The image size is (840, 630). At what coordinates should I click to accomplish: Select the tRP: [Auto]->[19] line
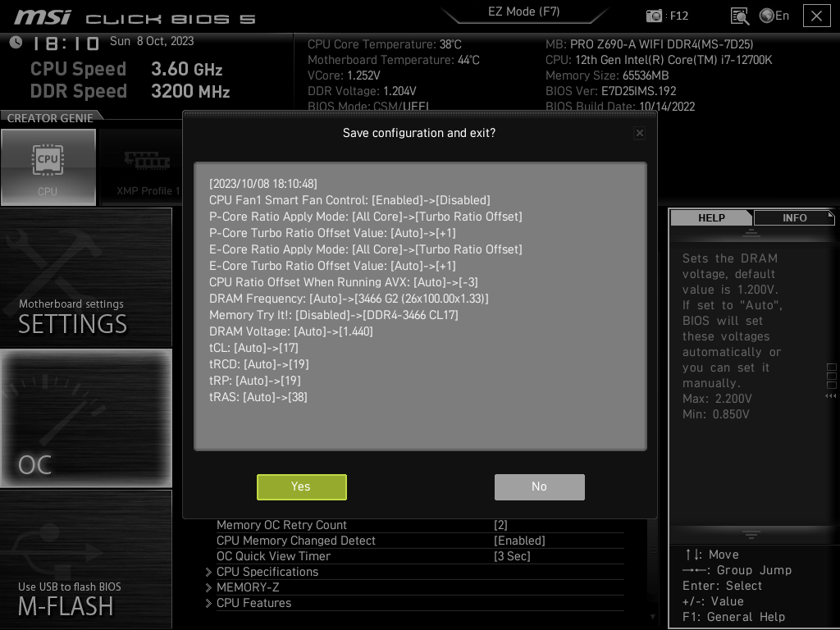[254, 381]
